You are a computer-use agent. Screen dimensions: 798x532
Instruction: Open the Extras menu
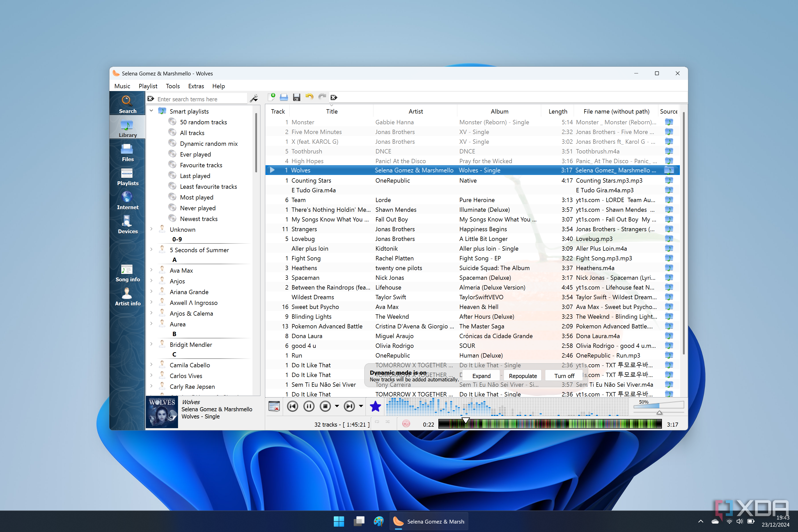coord(196,86)
